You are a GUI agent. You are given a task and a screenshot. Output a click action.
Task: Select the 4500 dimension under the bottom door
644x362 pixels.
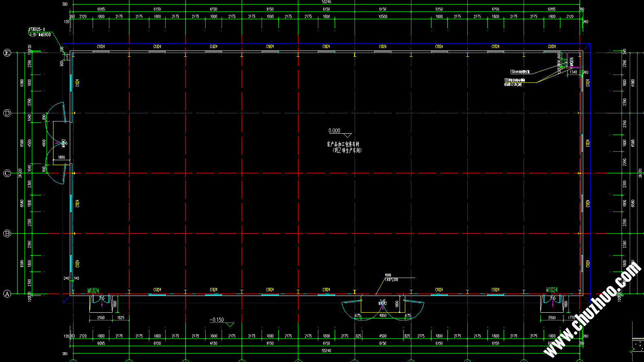click(382, 336)
